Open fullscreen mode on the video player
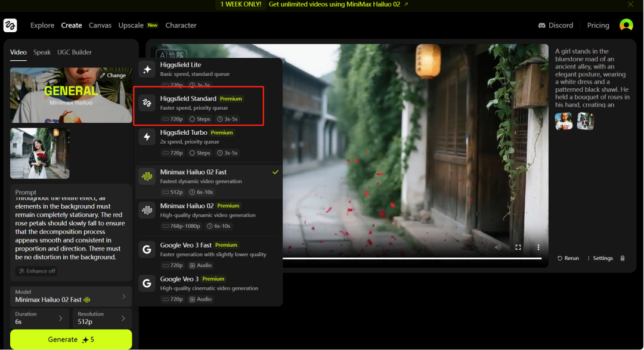 pos(519,247)
